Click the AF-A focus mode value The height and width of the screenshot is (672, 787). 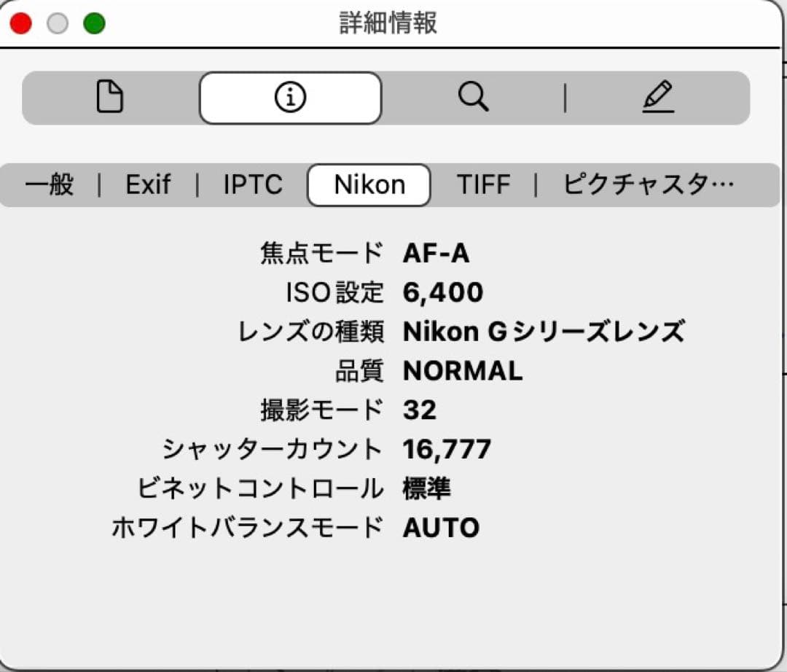(436, 254)
